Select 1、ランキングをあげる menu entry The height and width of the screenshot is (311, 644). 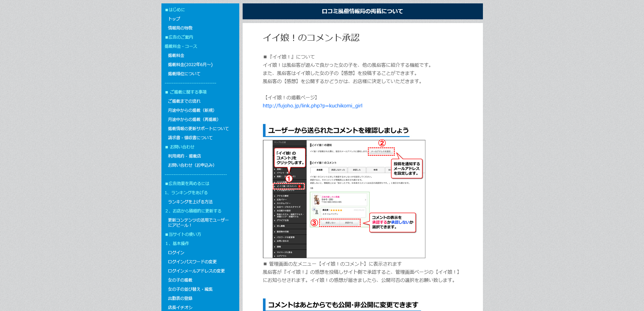coord(186,192)
